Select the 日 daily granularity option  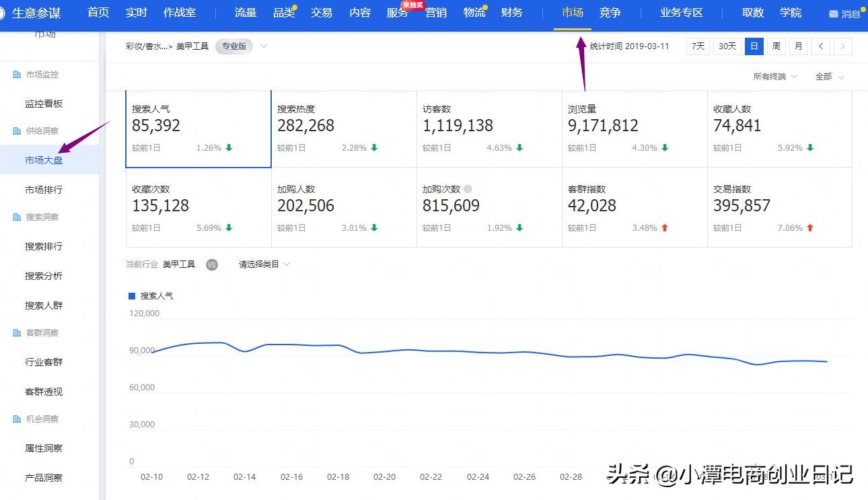[x=754, y=46]
